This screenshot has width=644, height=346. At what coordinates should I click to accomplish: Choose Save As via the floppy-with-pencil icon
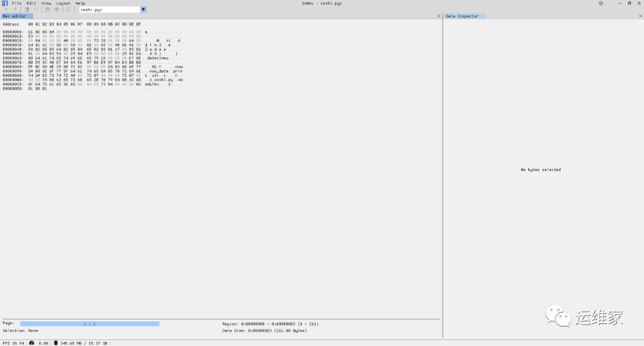(57, 10)
